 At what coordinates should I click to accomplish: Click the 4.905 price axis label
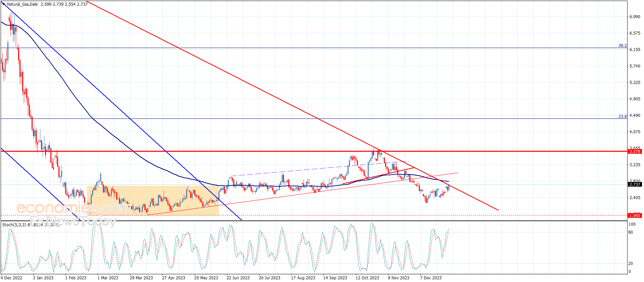coord(635,99)
